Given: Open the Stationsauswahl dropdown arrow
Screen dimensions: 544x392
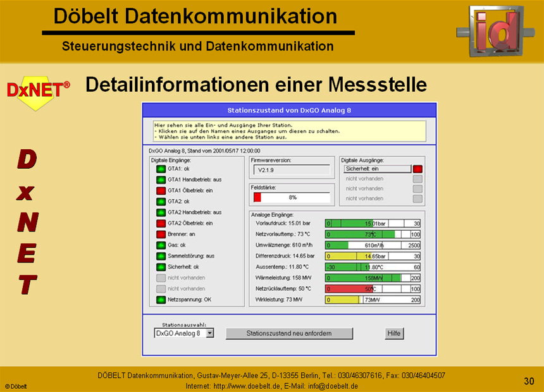Looking at the screenshot, I should pyautogui.click(x=210, y=333).
